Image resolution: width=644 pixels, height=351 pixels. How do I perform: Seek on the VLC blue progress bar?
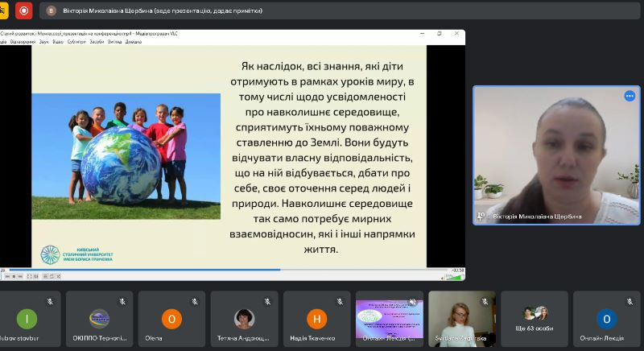coord(228,270)
